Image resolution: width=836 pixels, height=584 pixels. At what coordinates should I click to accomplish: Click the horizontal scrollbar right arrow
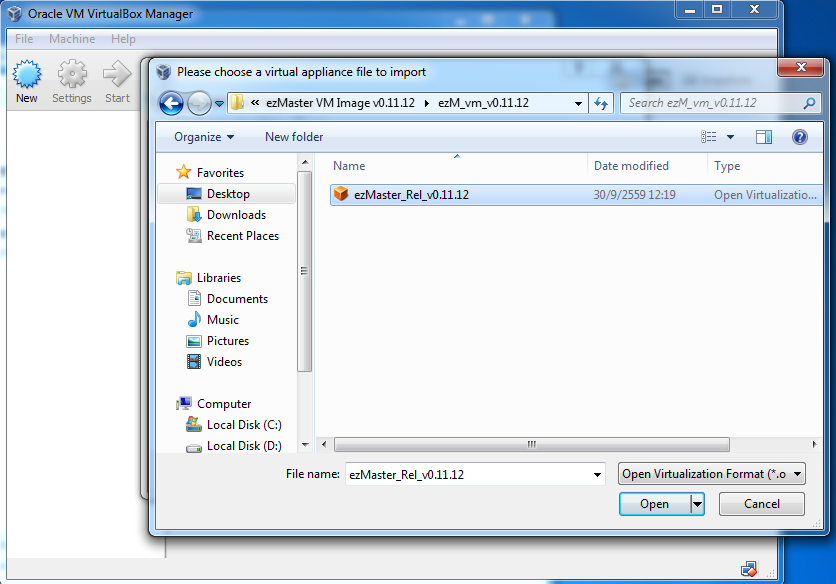click(x=814, y=444)
